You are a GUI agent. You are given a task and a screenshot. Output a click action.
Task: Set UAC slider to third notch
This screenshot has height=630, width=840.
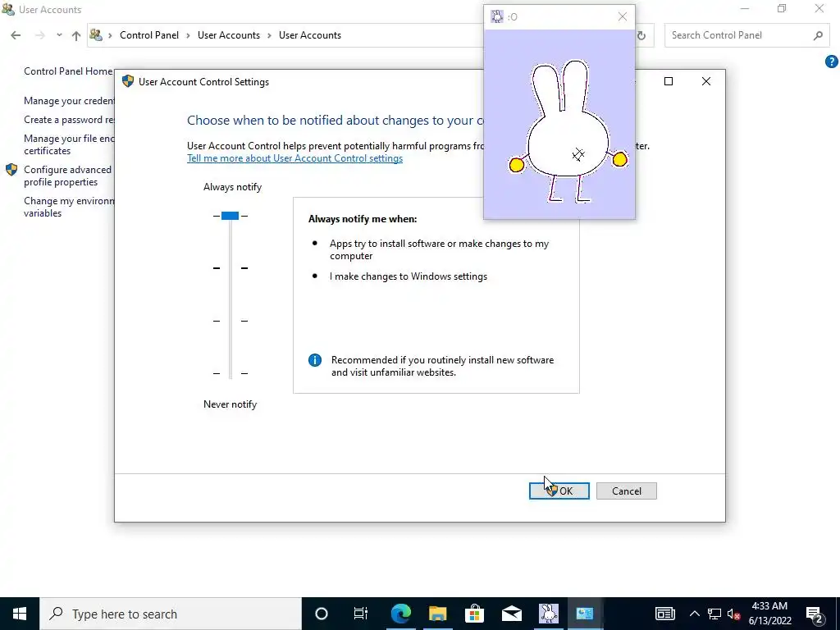pyautogui.click(x=231, y=321)
